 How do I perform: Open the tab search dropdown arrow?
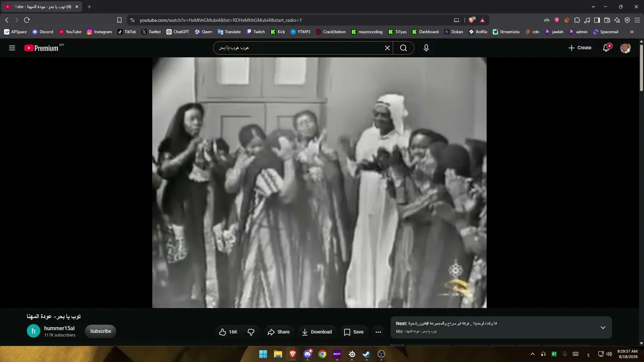click(x=593, y=7)
